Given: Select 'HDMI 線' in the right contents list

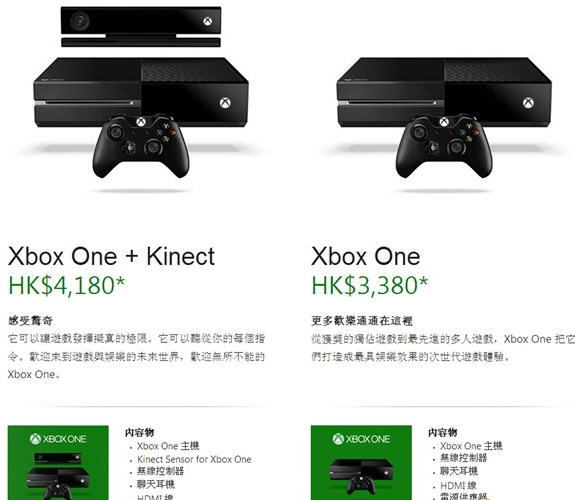Looking at the screenshot, I should pos(458,486).
